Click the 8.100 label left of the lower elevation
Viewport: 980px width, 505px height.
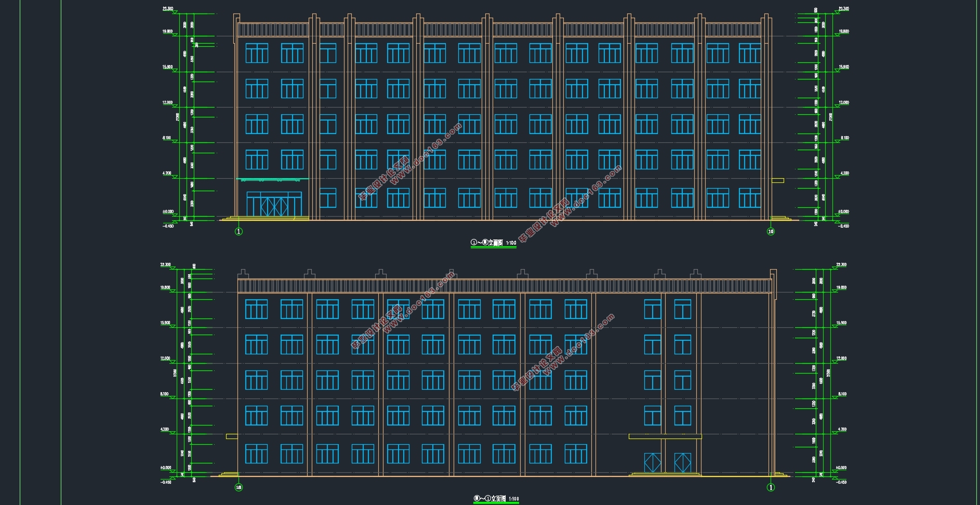tap(164, 394)
